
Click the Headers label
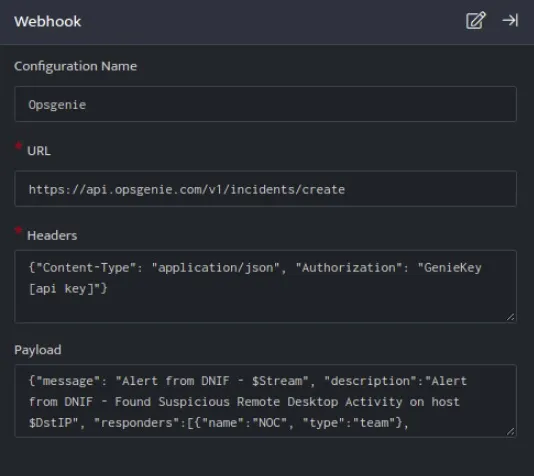point(52,235)
